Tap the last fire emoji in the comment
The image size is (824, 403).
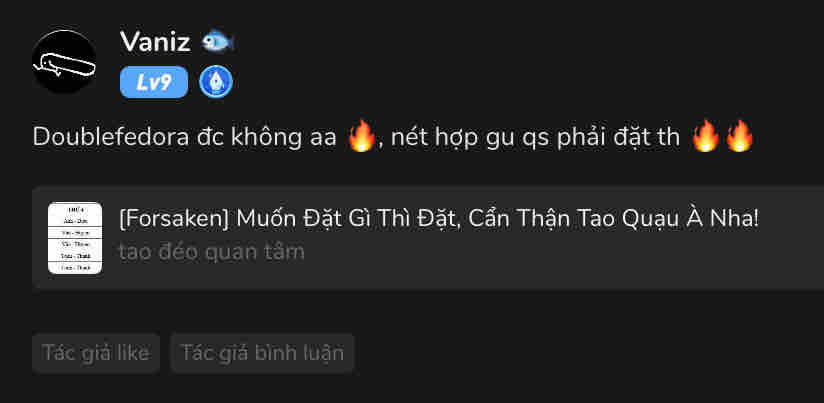[739, 136]
